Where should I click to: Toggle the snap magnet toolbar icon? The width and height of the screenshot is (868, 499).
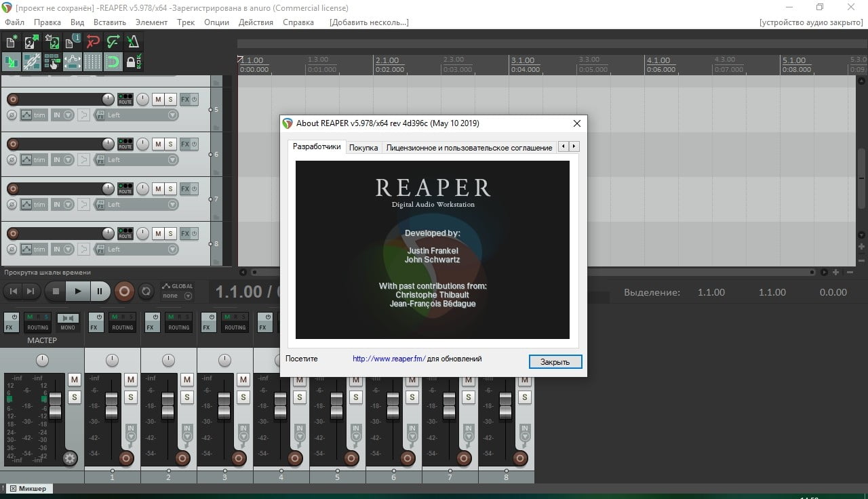113,62
